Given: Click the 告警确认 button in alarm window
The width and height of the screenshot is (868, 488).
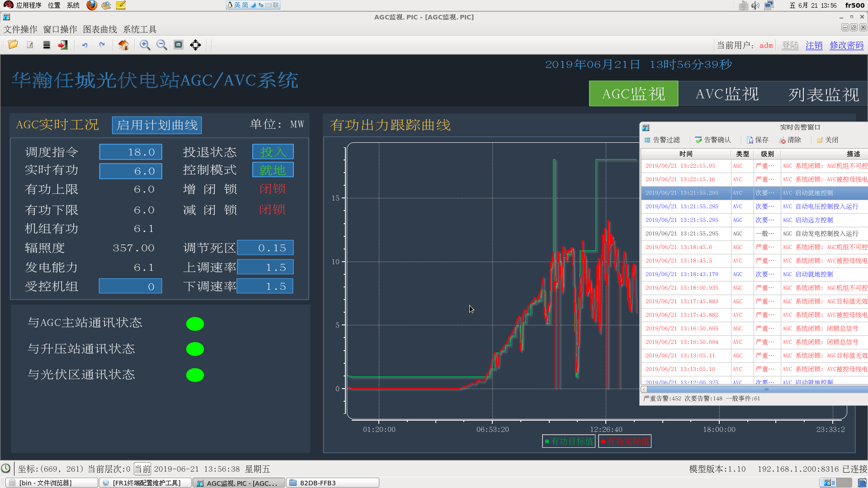Looking at the screenshot, I should (713, 140).
